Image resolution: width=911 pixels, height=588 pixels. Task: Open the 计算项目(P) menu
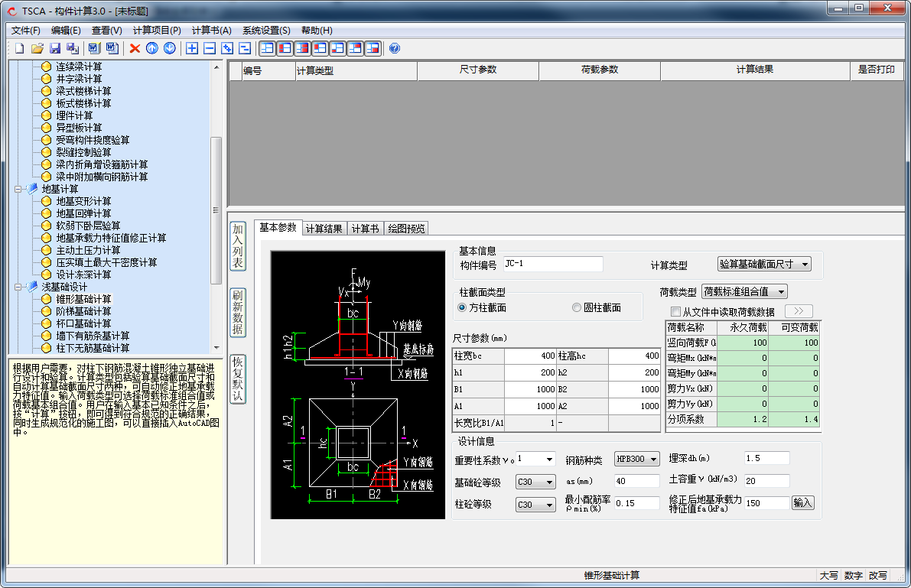(x=157, y=31)
